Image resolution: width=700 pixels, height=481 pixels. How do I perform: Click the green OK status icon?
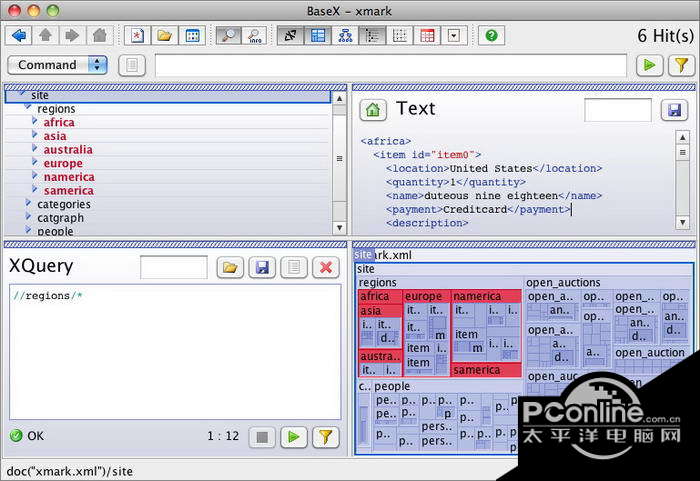point(16,435)
